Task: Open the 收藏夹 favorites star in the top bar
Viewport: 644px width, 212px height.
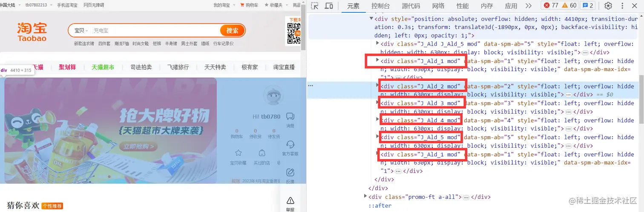Action: click(x=273, y=5)
